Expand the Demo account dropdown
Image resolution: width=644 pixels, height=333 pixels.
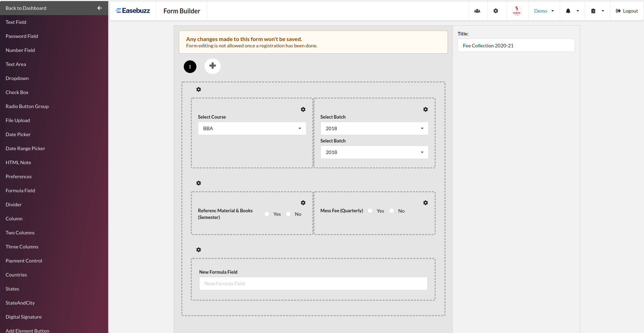pos(544,11)
